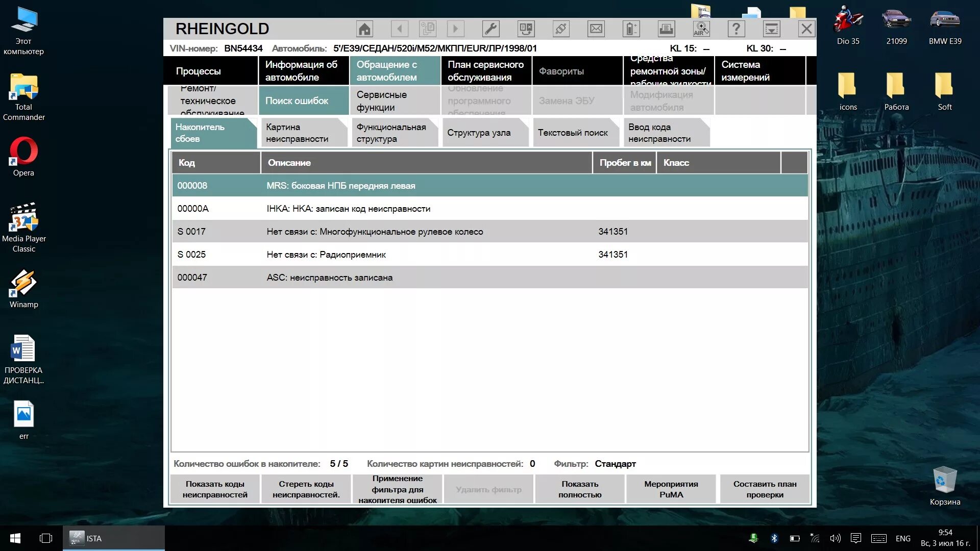
Task: Click the question mark help icon
Action: click(x=736, y=29)
